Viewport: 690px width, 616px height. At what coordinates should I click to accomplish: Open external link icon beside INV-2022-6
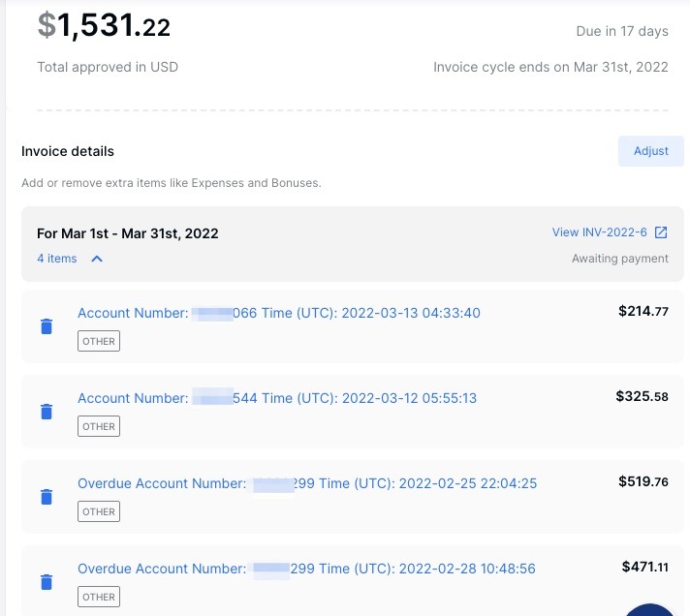(661, 232)
